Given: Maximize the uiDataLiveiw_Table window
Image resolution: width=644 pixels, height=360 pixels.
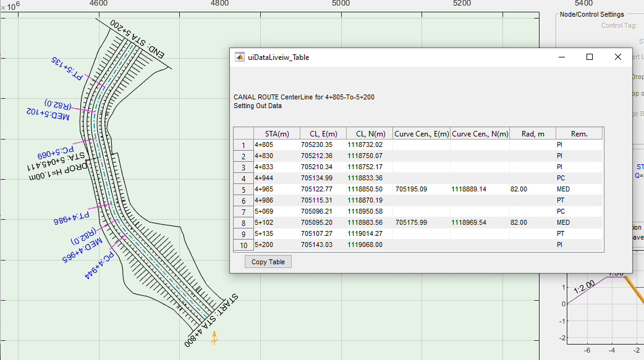Looking at the screenshot, I should pyautogui.click(x=589, y=57).
